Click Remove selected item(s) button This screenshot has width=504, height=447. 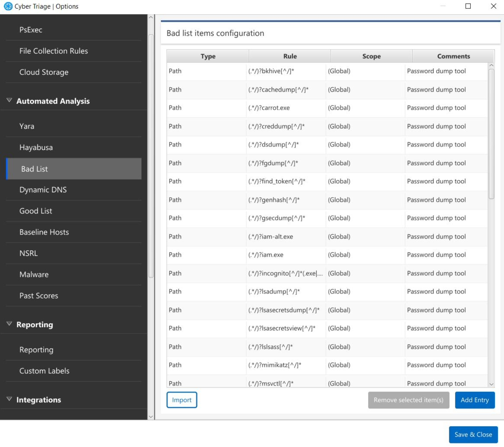tap(408, 400)
